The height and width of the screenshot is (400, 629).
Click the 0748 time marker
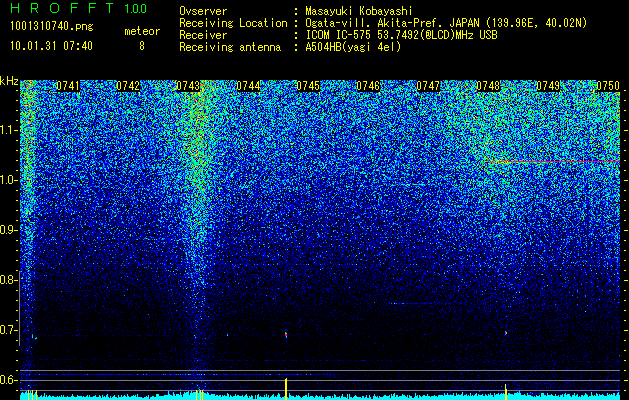tap(488, 86)
